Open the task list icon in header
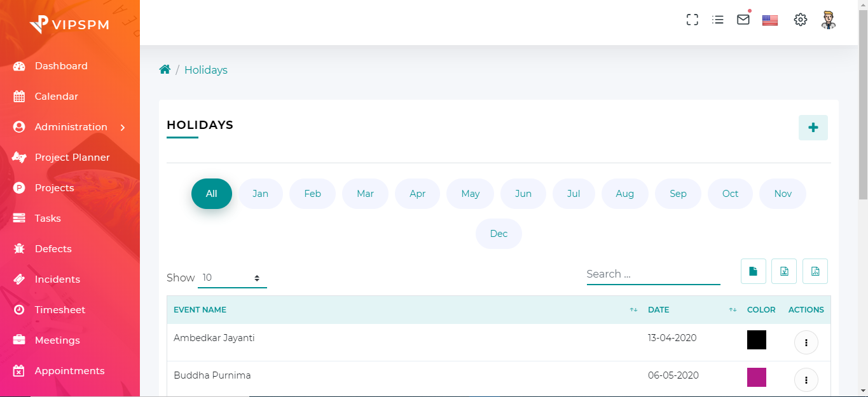 [x=718, y=20]
